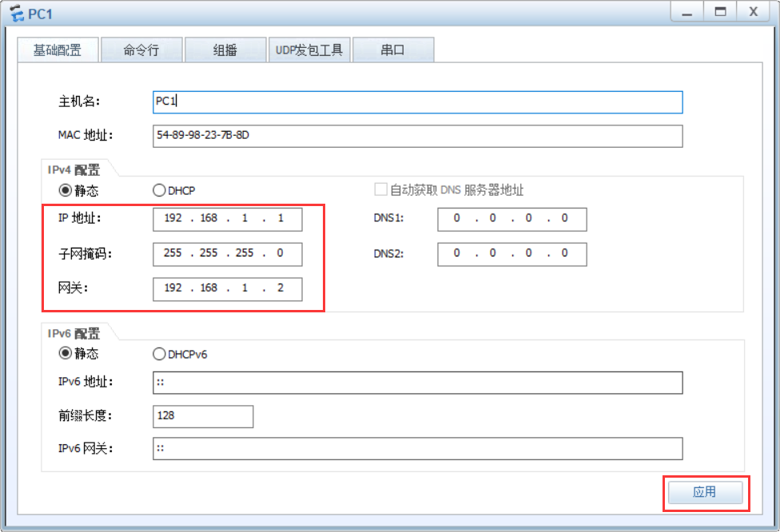Open the 命令行 tab

(x=141, y=50)
